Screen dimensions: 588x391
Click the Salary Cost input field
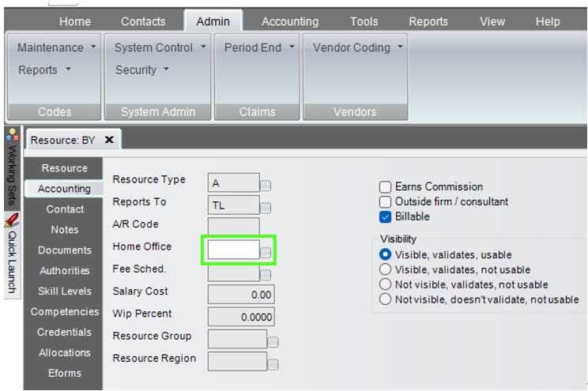coord(241,295)
